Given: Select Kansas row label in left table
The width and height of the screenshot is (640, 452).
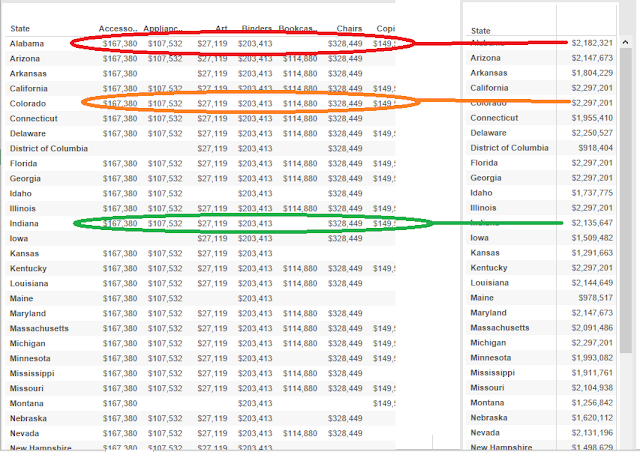Looking at the screenshot, I should click(x=24, y=254).
